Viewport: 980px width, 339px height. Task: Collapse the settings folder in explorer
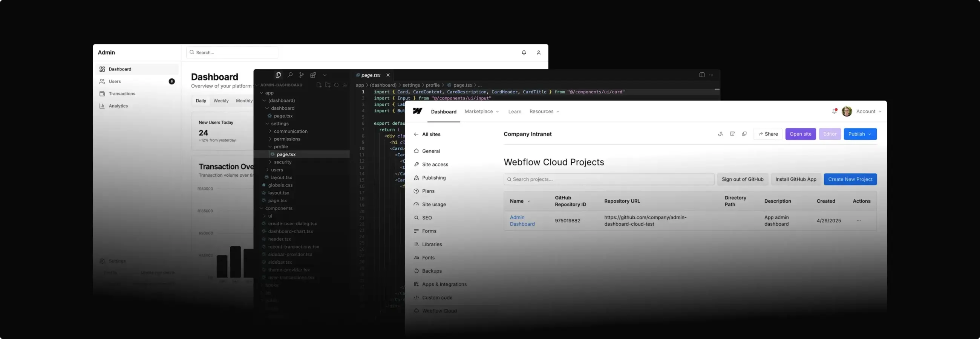pos(279,124)
